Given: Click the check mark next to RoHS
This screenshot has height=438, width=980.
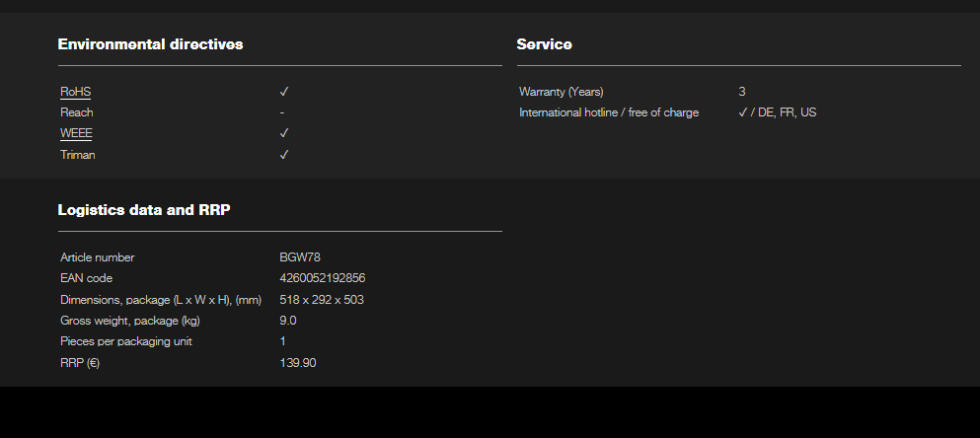Looking at the screenshot, I should (283, 92).
